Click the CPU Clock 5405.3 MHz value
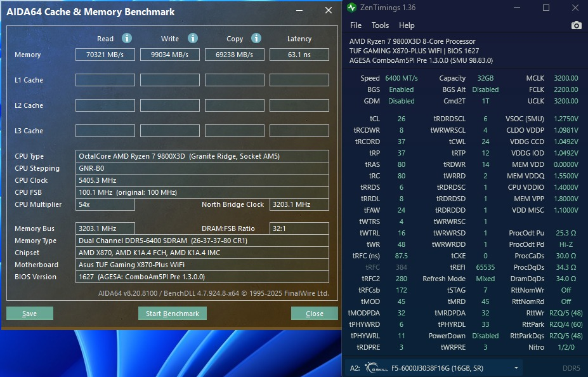588x377 pixels. click(202, 180)
